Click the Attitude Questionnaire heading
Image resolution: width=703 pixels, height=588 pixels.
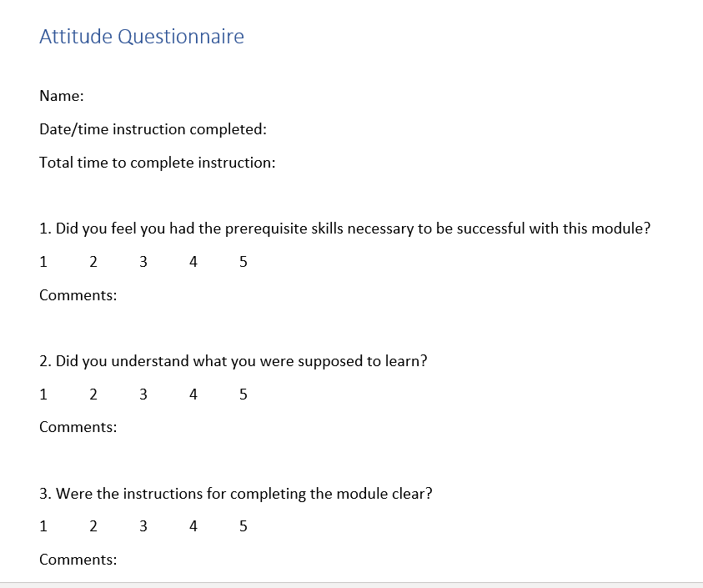click(142, 37)
